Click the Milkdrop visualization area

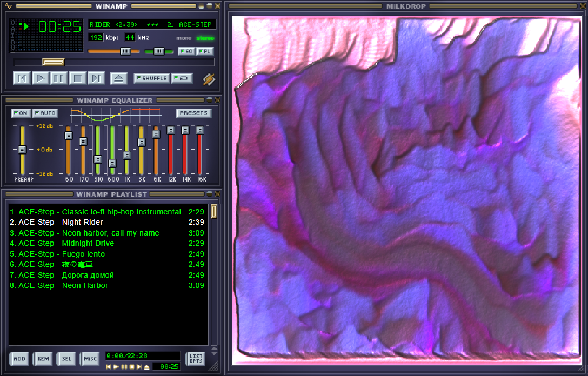point(406,190)
